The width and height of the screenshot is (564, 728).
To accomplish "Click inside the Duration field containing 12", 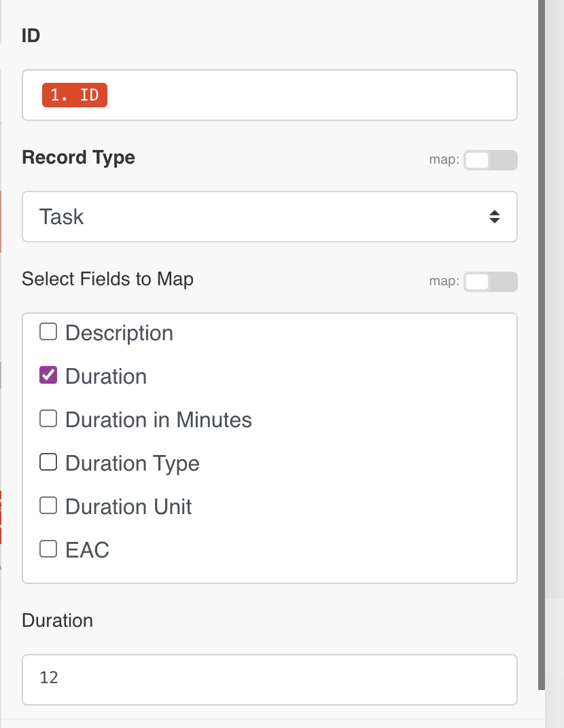I will pos(269,679).
